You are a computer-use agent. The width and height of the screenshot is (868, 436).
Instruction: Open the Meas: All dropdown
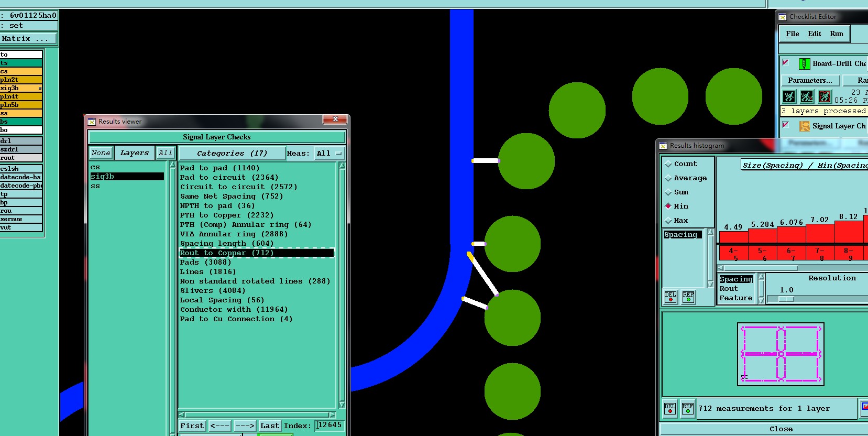click(329, 154)
